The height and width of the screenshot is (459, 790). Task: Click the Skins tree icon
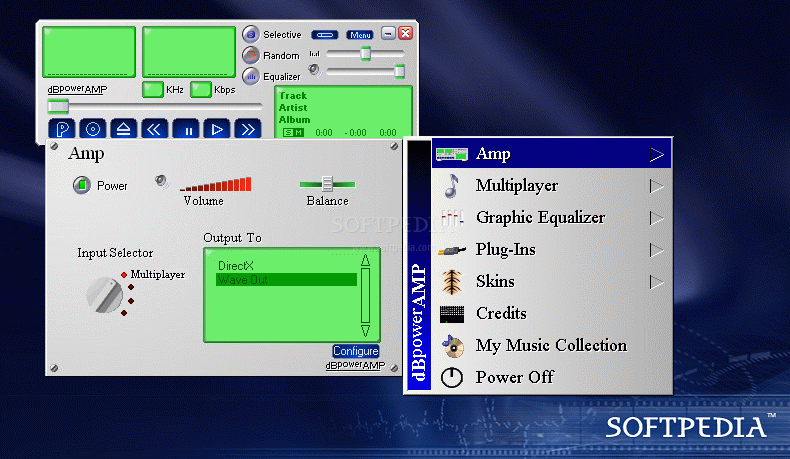pos(452,282)
